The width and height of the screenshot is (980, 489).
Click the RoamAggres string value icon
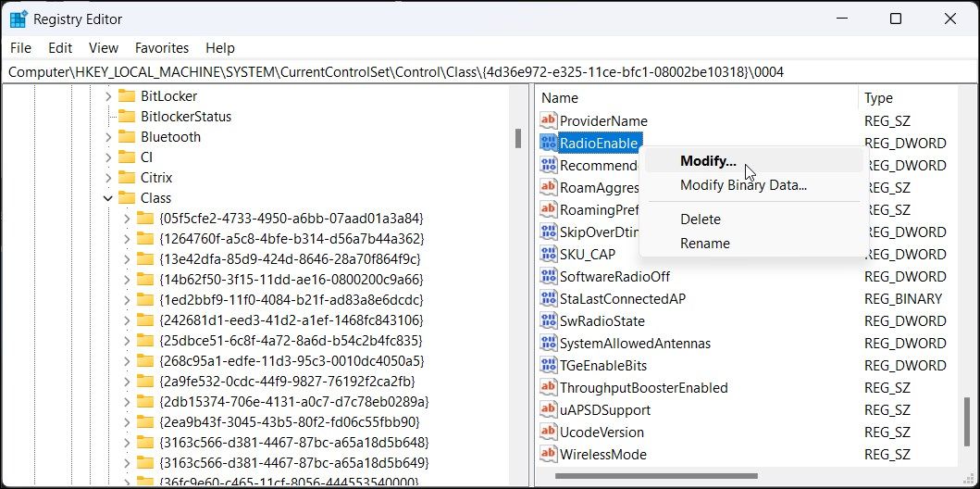548,188
